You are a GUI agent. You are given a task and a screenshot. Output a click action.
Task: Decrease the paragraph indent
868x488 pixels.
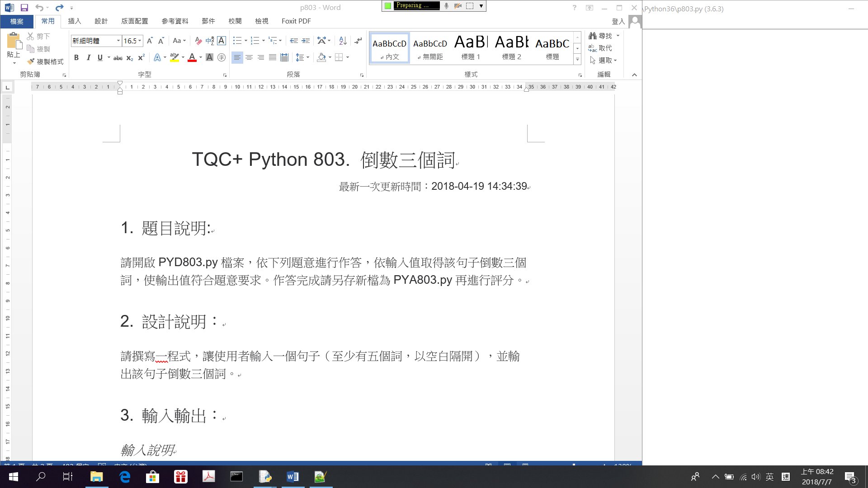point(294,41)
